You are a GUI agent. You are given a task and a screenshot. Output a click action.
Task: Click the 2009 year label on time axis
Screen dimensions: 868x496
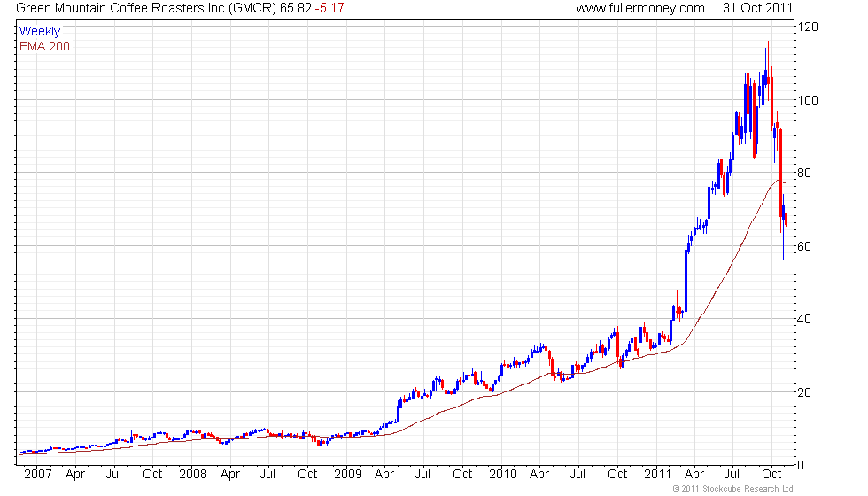[347, 475]
